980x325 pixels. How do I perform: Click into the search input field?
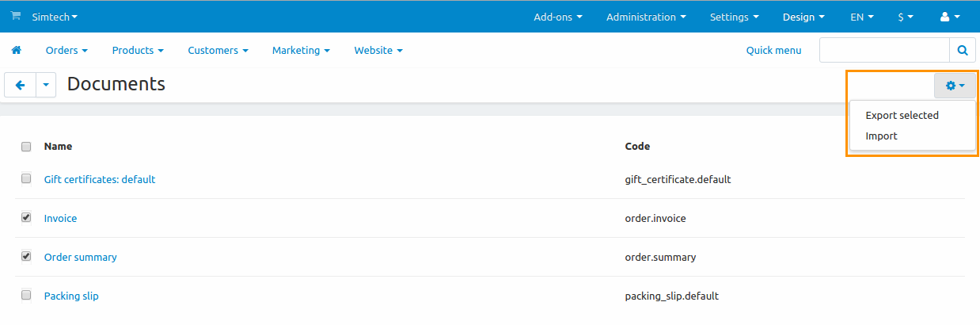point(884,50)
